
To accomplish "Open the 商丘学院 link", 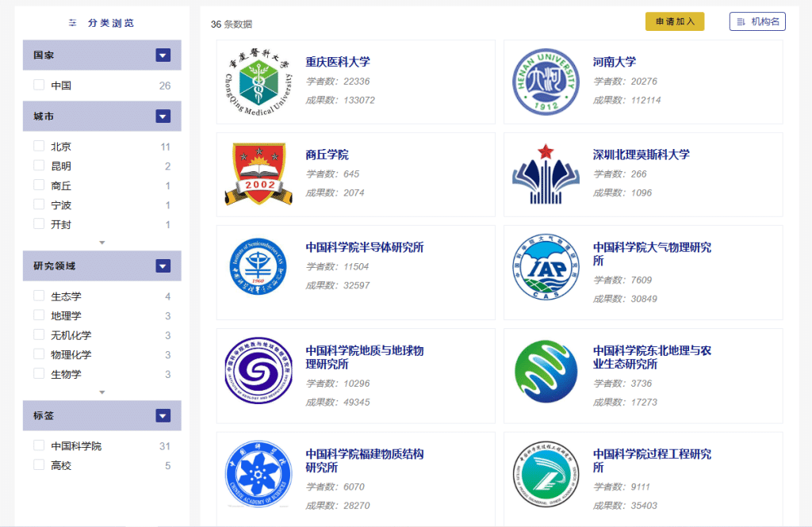I will pyautogui.click(x=327, y=155).
